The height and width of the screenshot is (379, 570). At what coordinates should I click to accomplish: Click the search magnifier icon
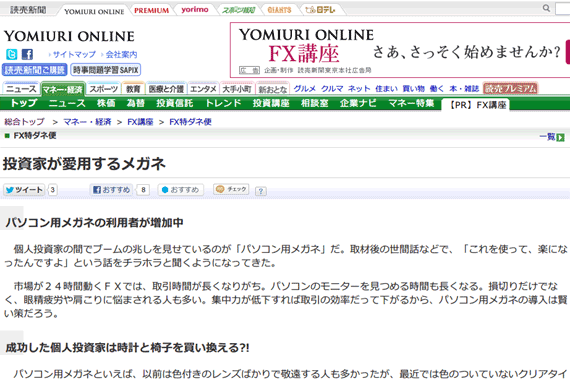click(546, 8)
